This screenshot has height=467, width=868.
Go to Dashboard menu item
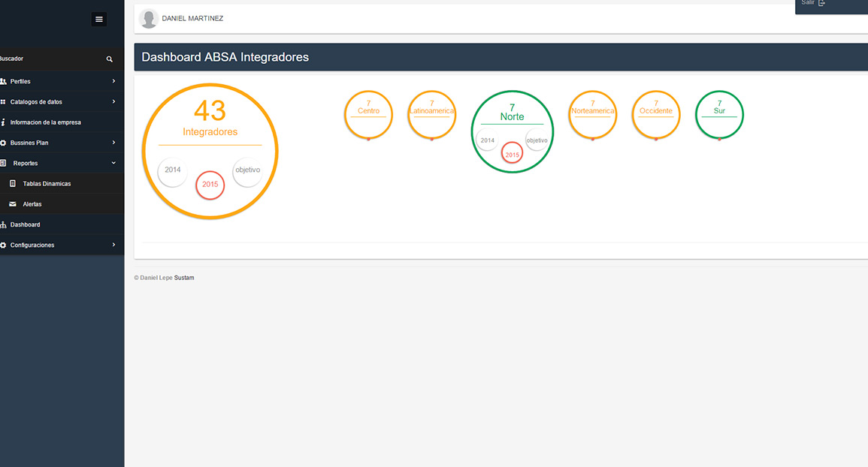(x=62, y=224)
